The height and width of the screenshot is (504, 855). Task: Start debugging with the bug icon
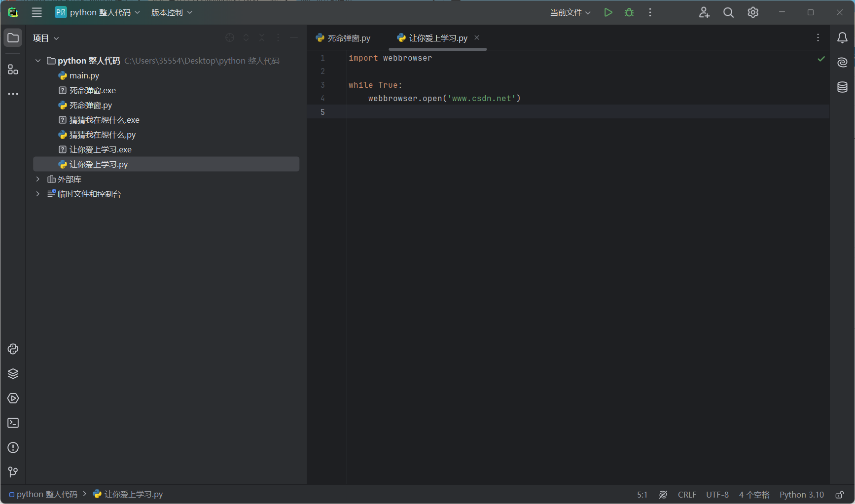629,12
